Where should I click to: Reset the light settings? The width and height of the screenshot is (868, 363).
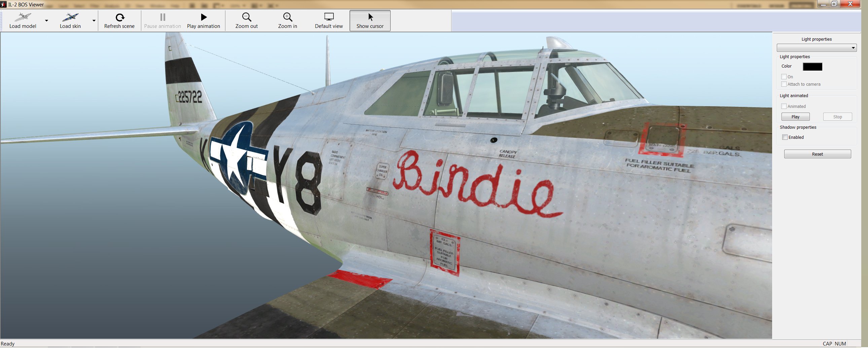(x=817, y=154)
